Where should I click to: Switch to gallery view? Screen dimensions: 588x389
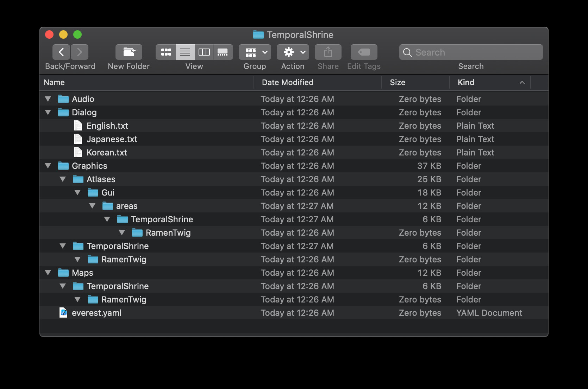223,52
